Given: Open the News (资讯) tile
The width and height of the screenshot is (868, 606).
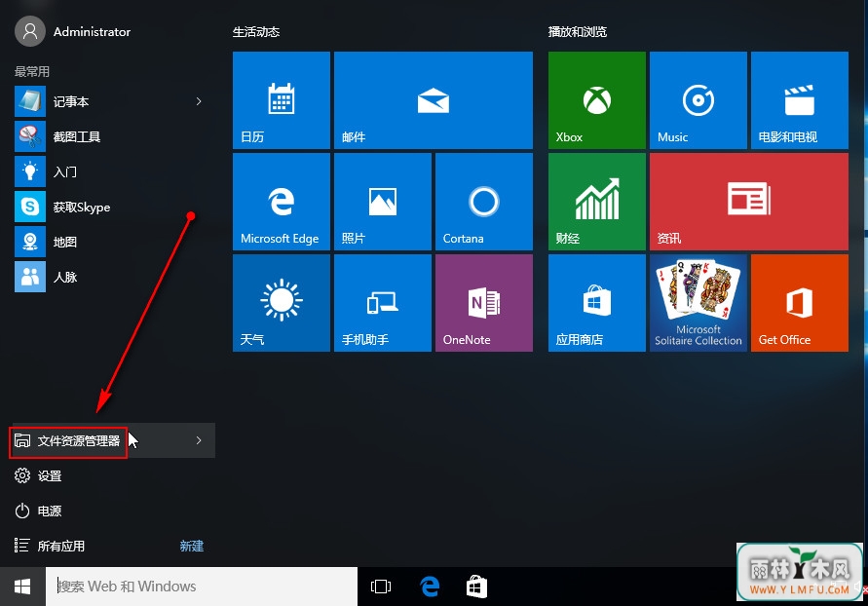Looking at the screenshot, I should [x=749, y=202].
